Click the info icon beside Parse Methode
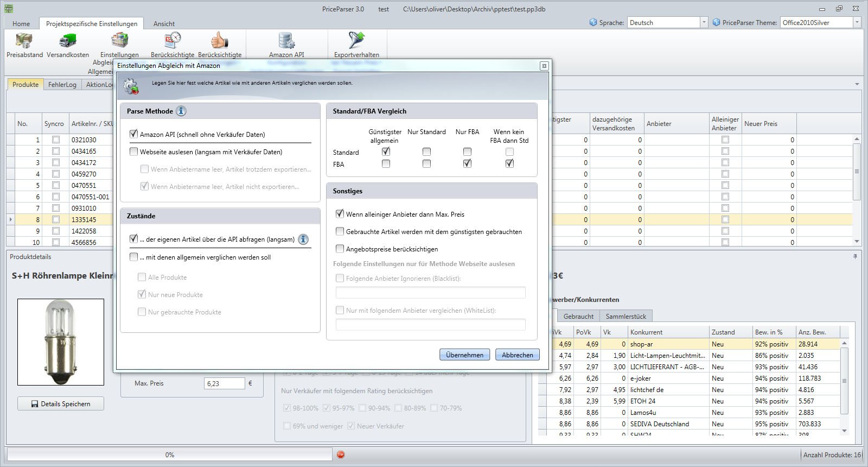This screenshot has height=467, width=868. tap(181, 111)
